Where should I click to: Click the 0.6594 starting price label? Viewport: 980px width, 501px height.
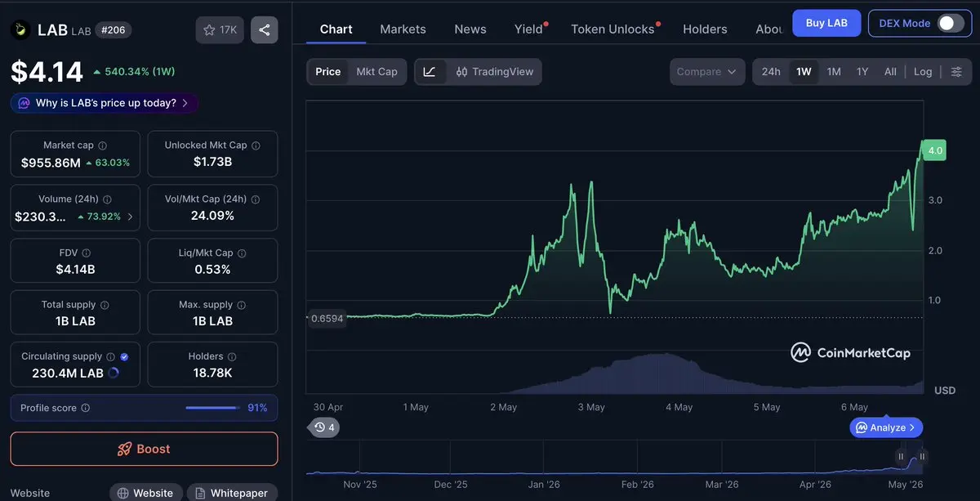click(x=327, y=319)
